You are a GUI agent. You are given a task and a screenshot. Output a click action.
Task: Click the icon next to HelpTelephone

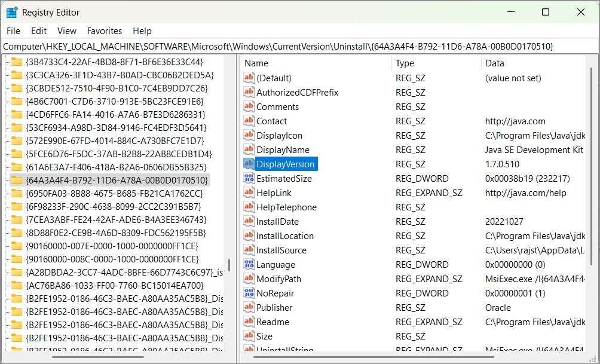click(x=249, y=207)
